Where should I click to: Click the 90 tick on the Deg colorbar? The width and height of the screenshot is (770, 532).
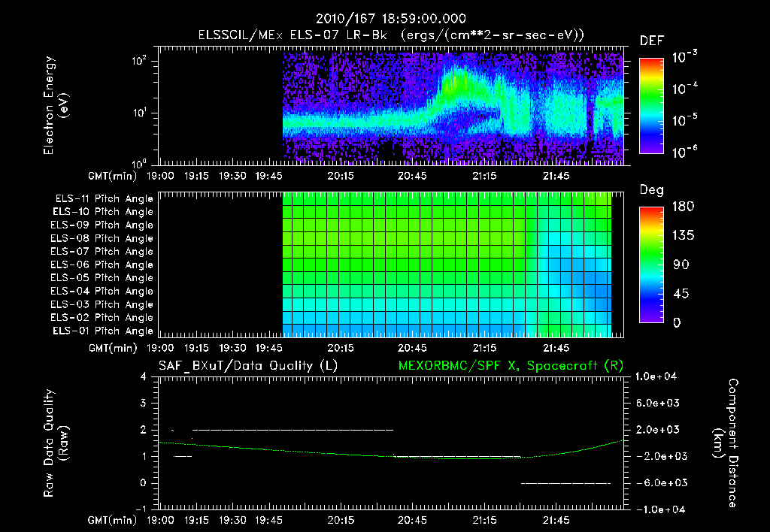pos(681,265)
